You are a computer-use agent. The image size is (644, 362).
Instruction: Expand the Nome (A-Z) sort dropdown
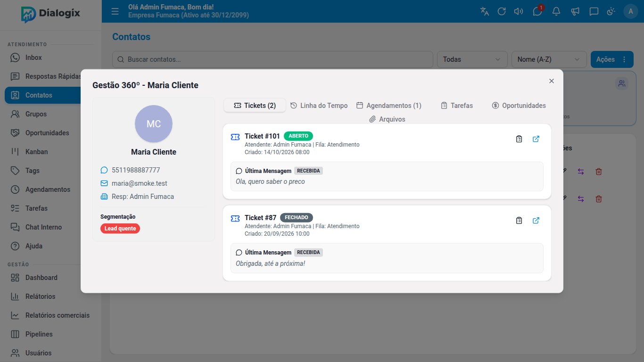pos(549,59)
